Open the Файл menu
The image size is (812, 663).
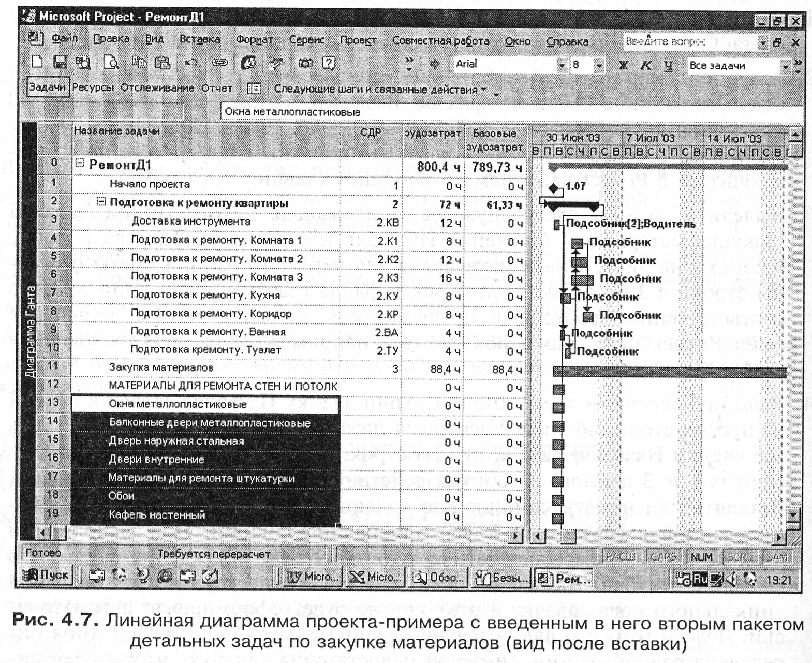[65, 38]
